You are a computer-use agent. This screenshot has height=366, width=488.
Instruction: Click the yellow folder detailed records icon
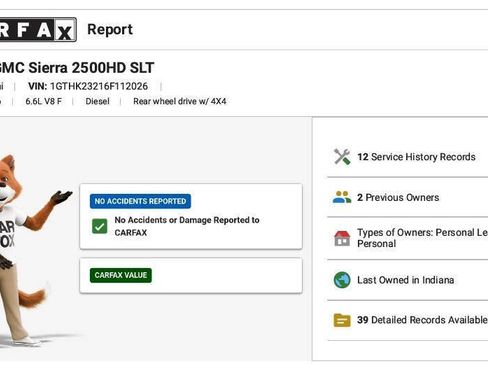(342, 320)
